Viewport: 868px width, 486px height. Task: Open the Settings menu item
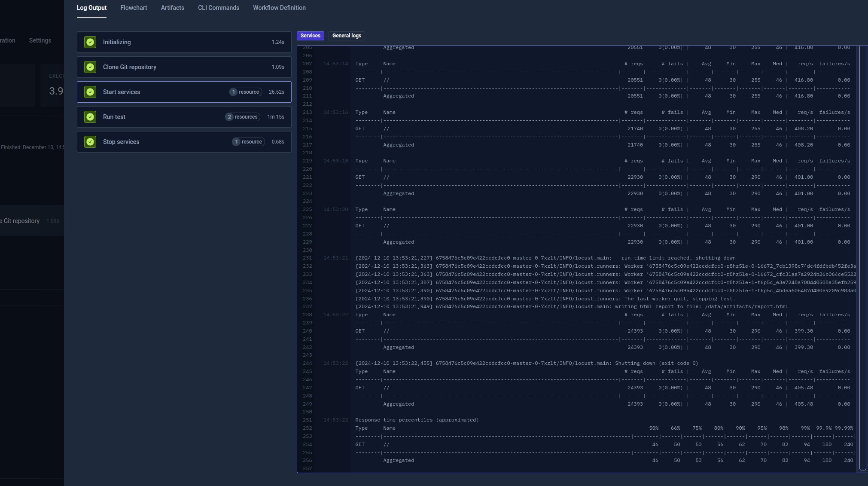(40, 40)
